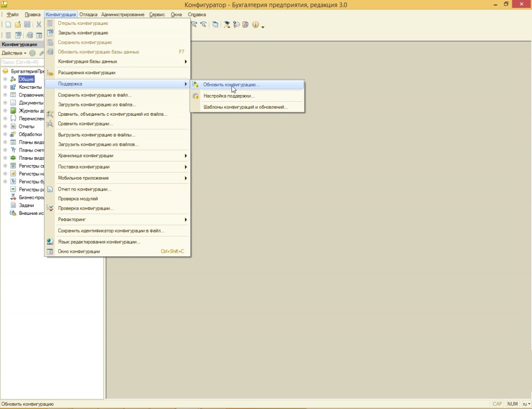
Task: Choose Сравнить, объединить с конфигурацией из файла
Action: click(x=117, y=114)
